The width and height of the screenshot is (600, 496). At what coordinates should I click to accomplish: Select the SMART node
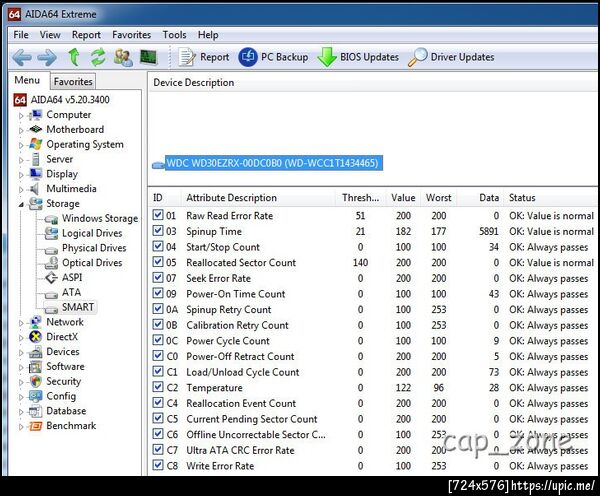(x=70, y=307)
